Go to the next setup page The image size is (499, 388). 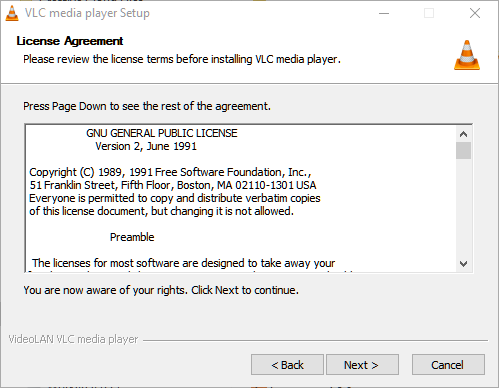point(362,365)
